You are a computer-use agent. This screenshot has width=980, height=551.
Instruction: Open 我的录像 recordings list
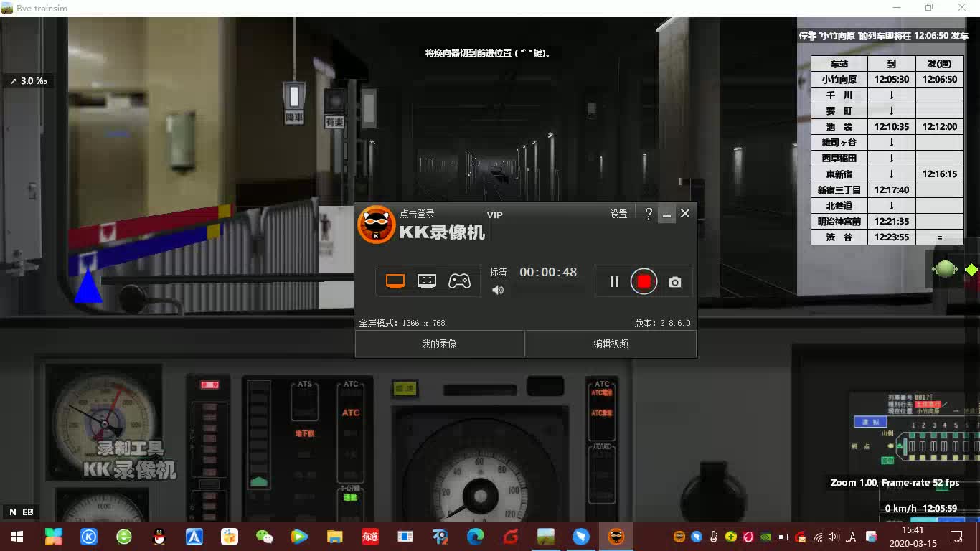[440, 344]
